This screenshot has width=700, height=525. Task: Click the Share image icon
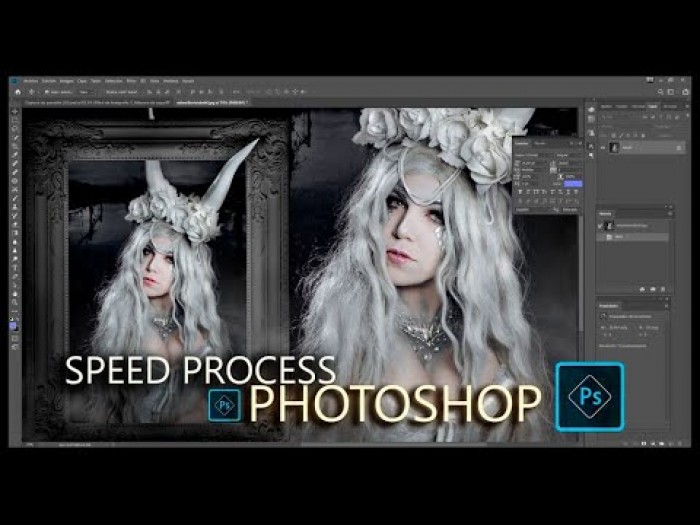(x=686, y=92)
